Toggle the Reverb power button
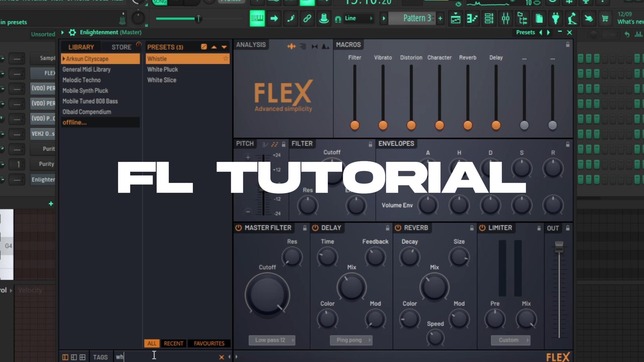This screenshot has width=644, height=362. click(398, 228)
